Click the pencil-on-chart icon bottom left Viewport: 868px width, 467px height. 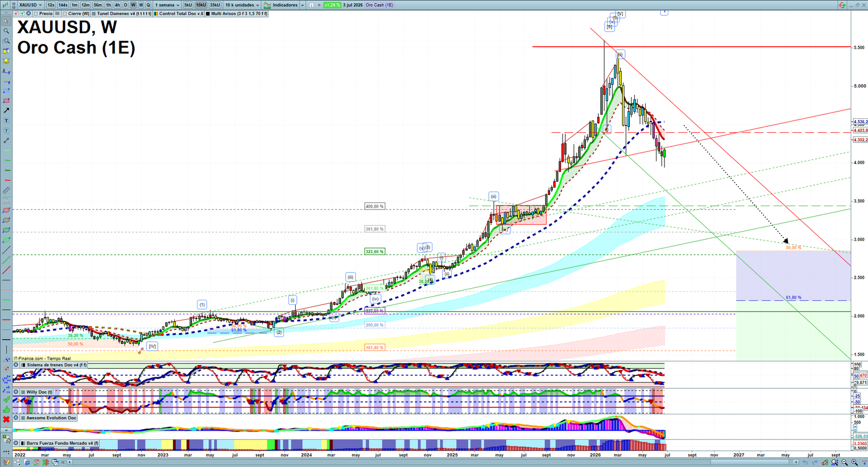(x=7, y=463)
